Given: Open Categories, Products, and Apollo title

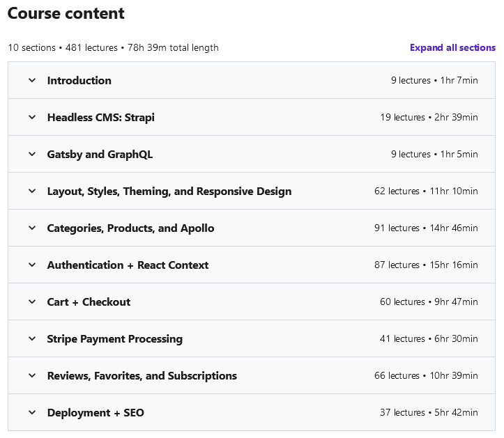Looking at the screenshot, I should click(130, 228).
